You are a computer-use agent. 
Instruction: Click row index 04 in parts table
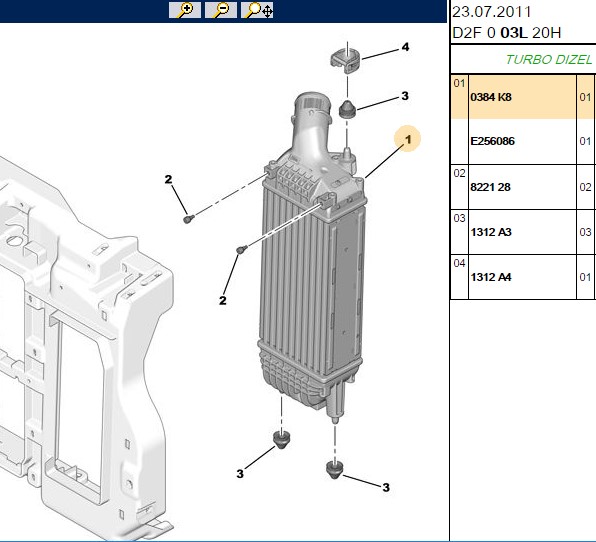pos(459,263)
